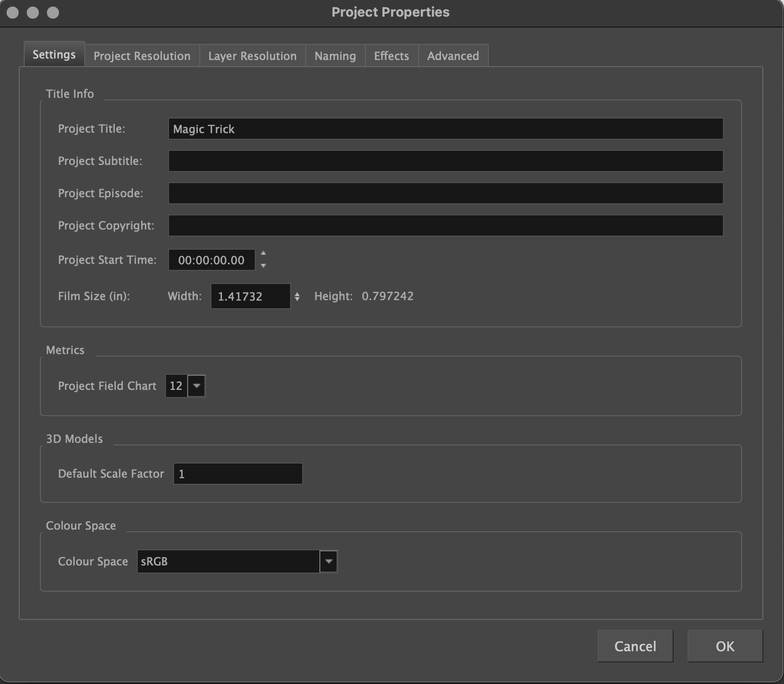Increase Project Start Time with up arrow
Image resolution: width=784 pixels, height=684 pixels.
(263, 254)
